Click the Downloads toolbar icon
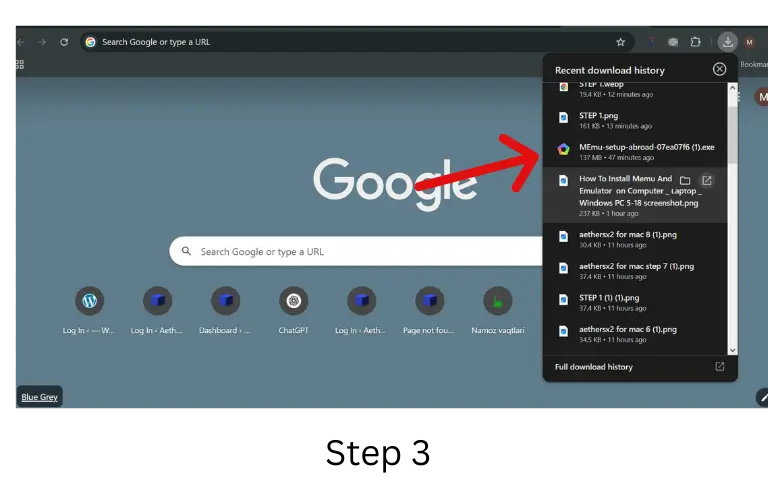This screenshot has height=480, width=768. click(727, 42)
